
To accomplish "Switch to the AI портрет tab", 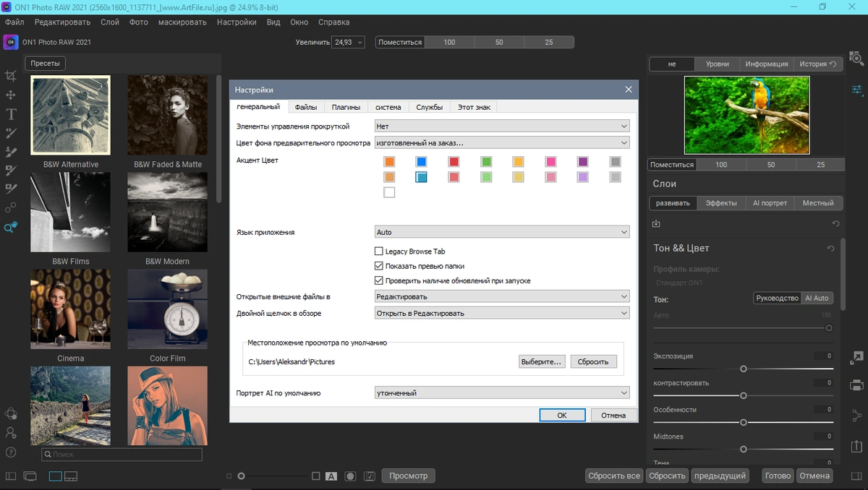I will pos(770,203).
